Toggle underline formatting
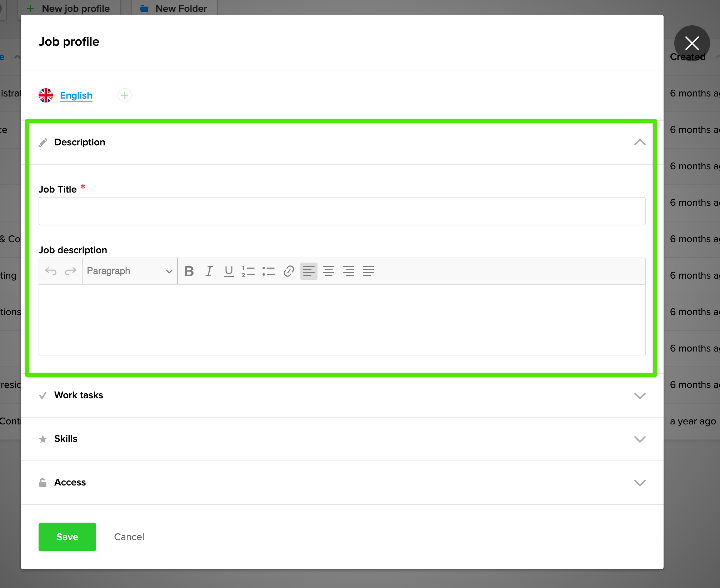 tap(229, 271)
